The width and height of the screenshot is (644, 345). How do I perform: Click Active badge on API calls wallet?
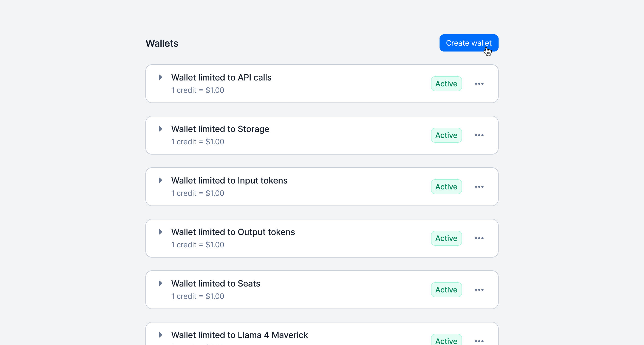tap(446, 84)
